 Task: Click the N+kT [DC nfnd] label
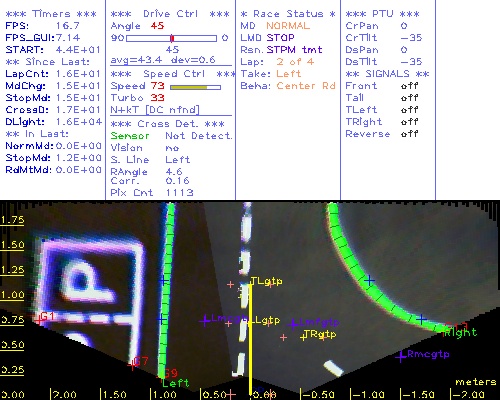(x=155, y=110)
